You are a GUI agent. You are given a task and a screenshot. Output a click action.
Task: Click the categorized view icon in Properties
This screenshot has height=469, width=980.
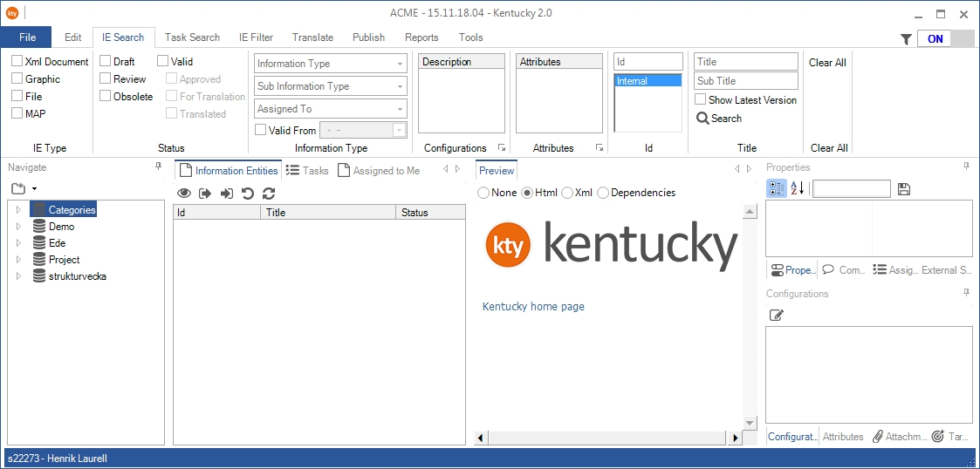[776, 188]
